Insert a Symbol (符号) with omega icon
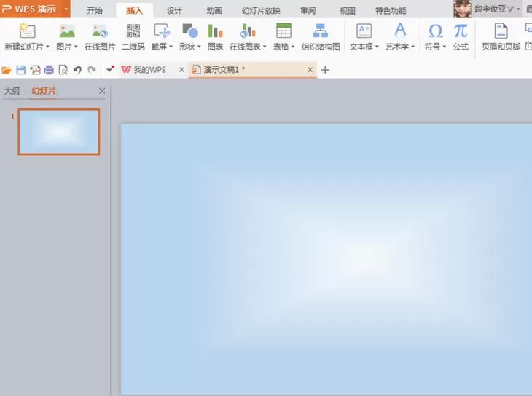 (435, 31)
